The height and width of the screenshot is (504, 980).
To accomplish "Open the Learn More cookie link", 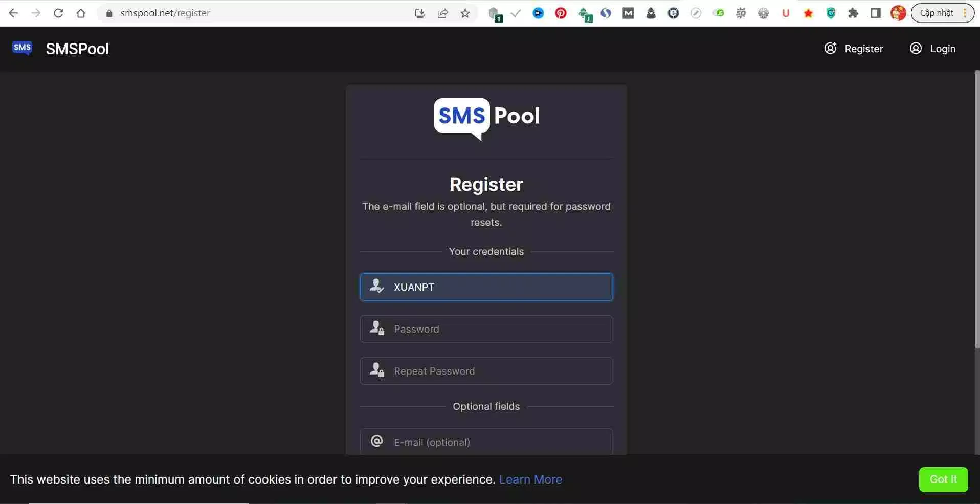I will (530, 479).
